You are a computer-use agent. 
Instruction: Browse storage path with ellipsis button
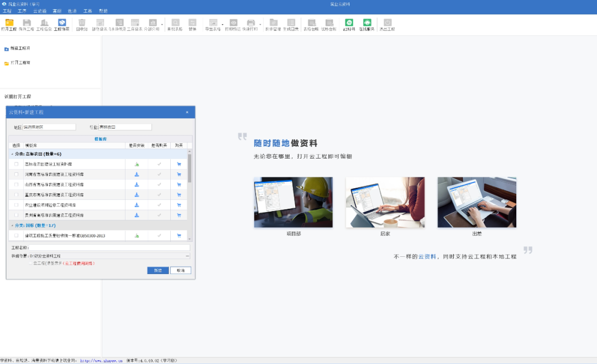point(187,256)
